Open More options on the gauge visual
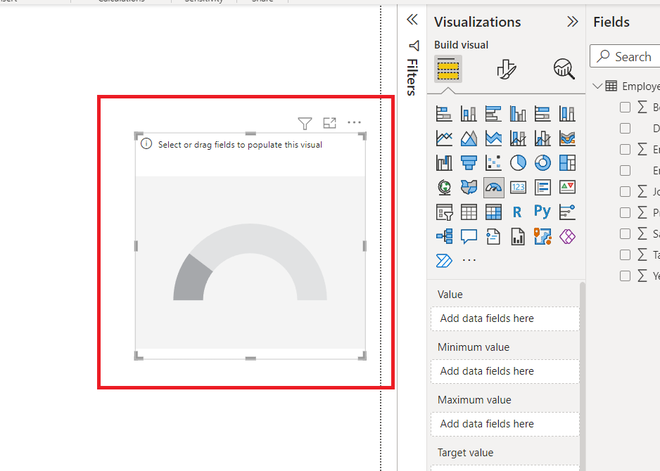 (355, 122)
